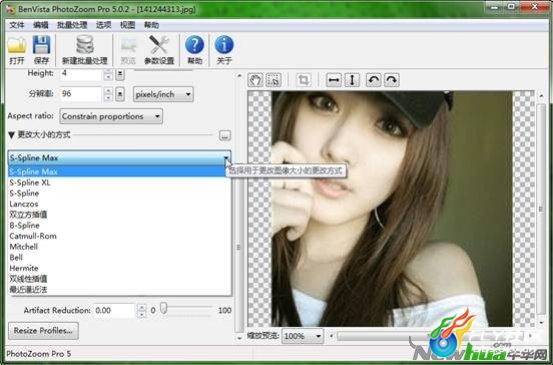Open the 文件 menu

coord(17,25)
